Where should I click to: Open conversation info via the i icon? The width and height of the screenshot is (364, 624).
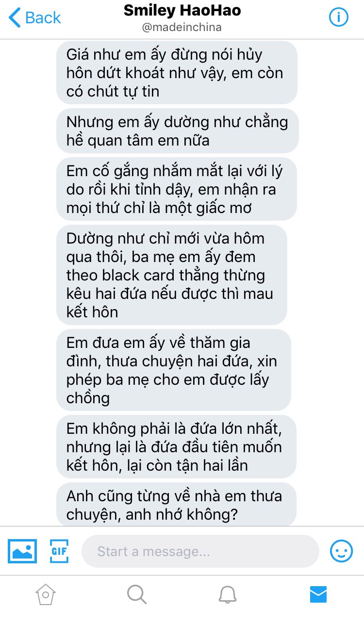(x=339, y=17)
